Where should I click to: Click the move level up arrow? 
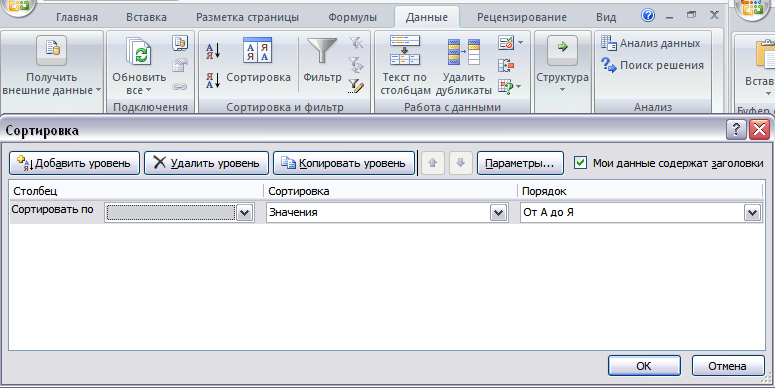[x=433, y=163]
